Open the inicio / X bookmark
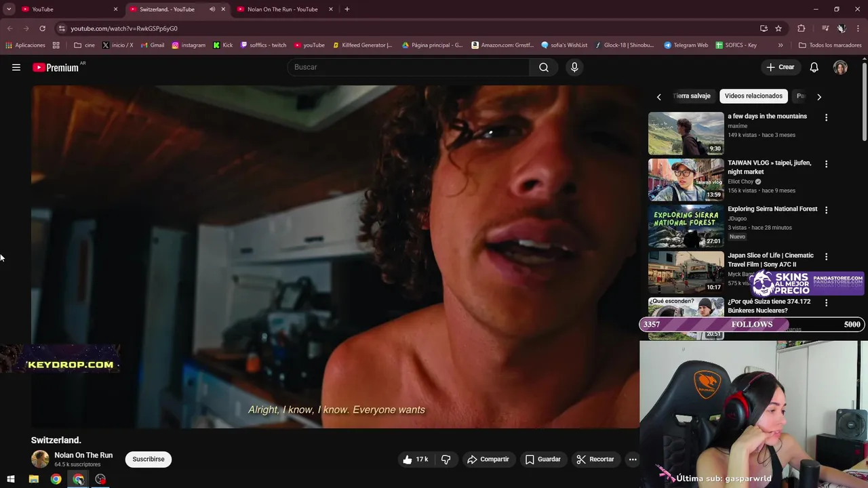The image size is (868, 488). click(x=117, y=45)
